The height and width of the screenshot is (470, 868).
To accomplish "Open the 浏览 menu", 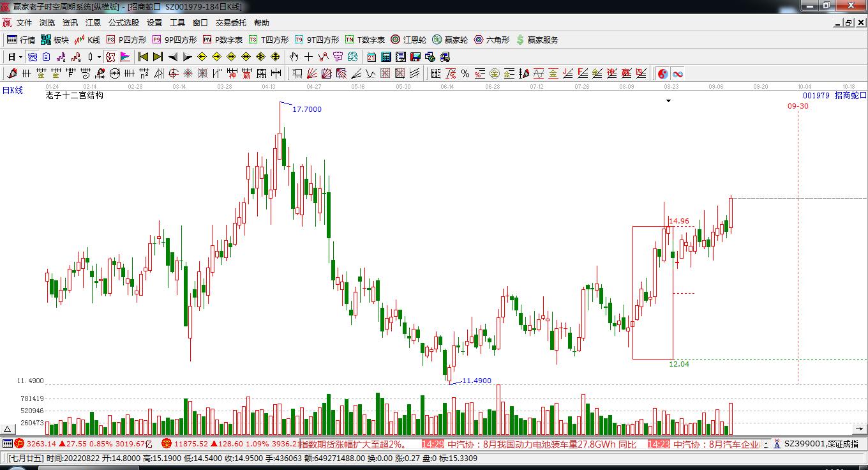I will click(47, 23).
